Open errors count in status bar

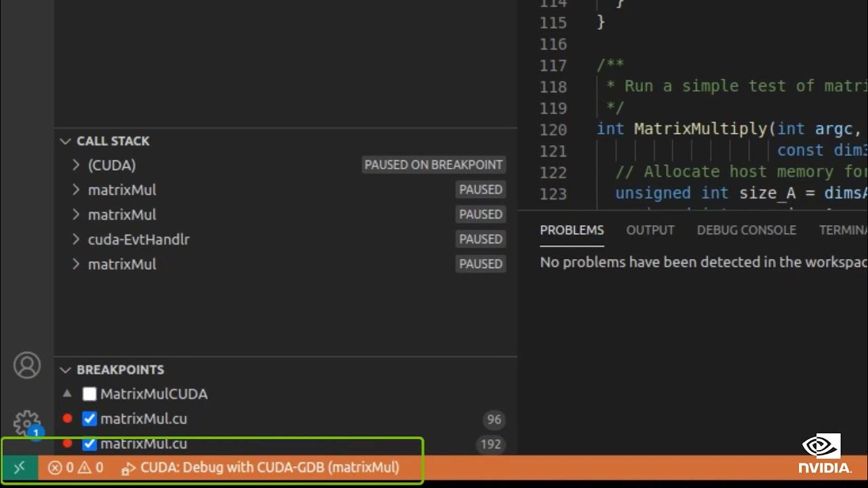(60, 467)
